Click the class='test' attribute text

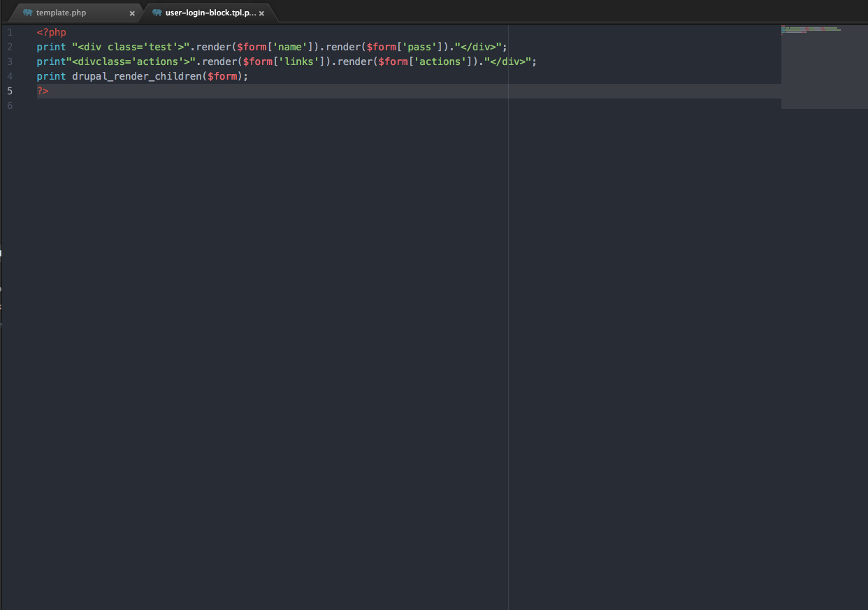pyautogui.click(x=143, y=47)
